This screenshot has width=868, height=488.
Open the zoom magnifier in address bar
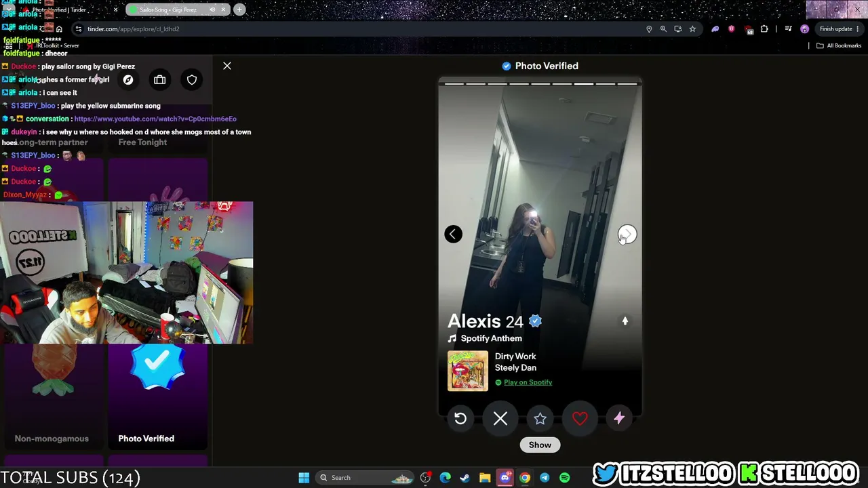663,29
